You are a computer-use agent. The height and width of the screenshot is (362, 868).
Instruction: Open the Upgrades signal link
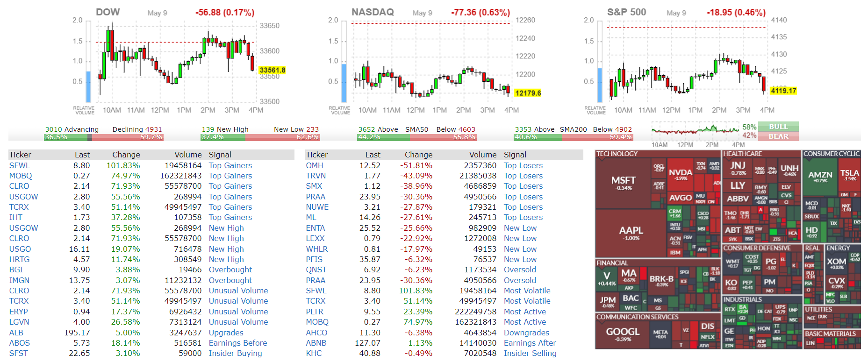point(226,333)
